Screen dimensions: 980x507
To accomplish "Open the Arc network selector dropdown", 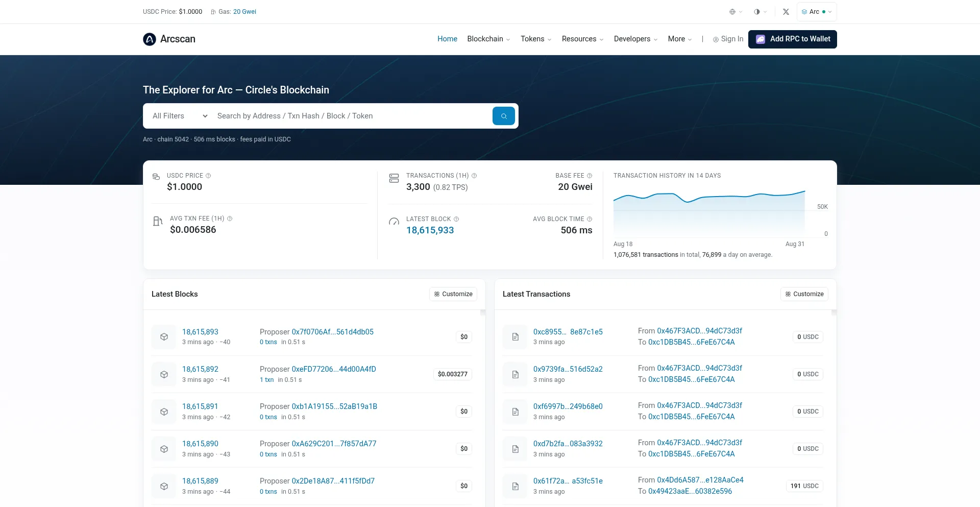I will (817, 12).
